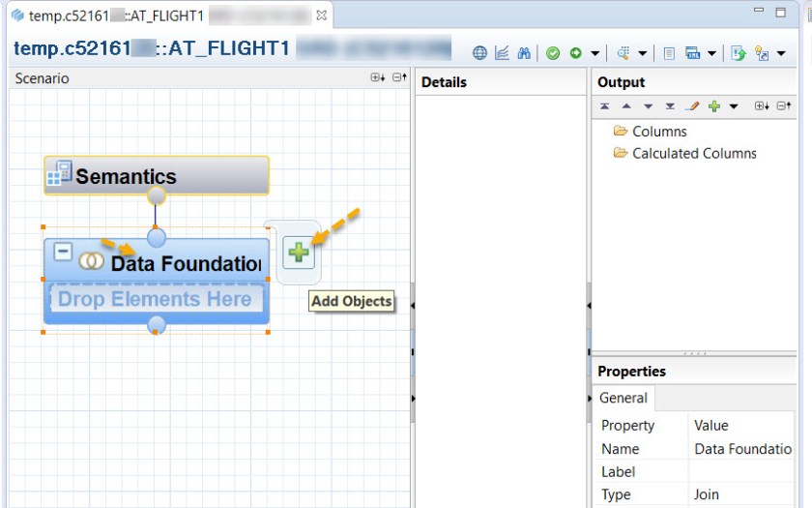Click Collapse All icon in Scenario header
This screenshot has width=812, height=508.
pos(399,77)
